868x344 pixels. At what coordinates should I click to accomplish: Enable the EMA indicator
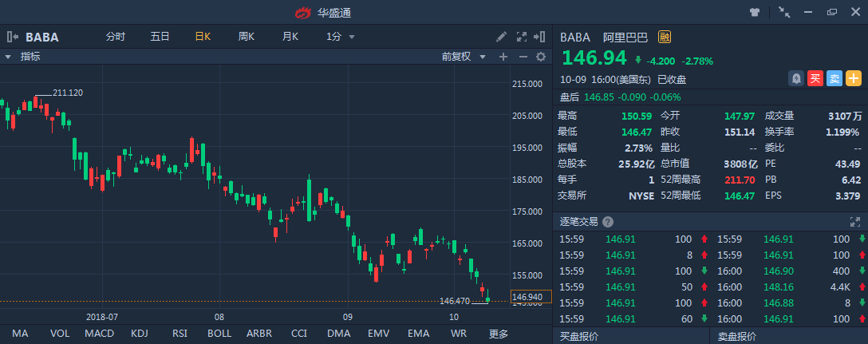419,334
